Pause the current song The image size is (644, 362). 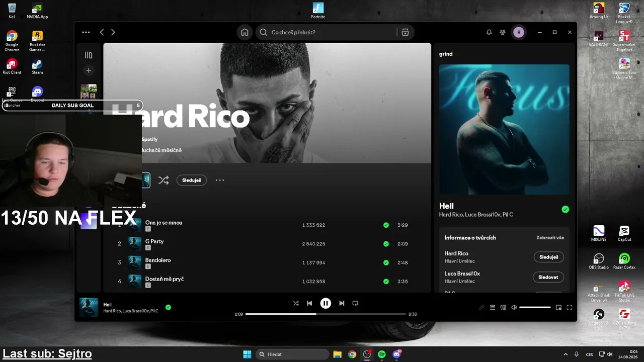326,303
